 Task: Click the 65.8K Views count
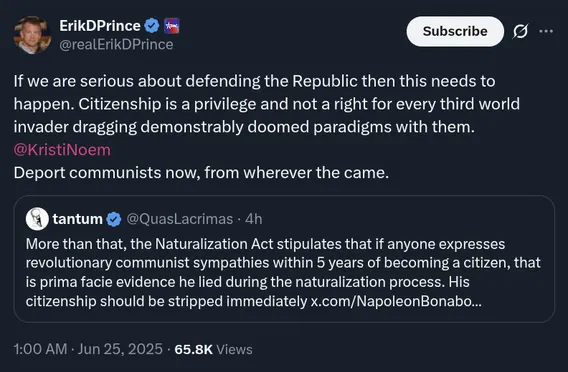click(x=213, y=349)
